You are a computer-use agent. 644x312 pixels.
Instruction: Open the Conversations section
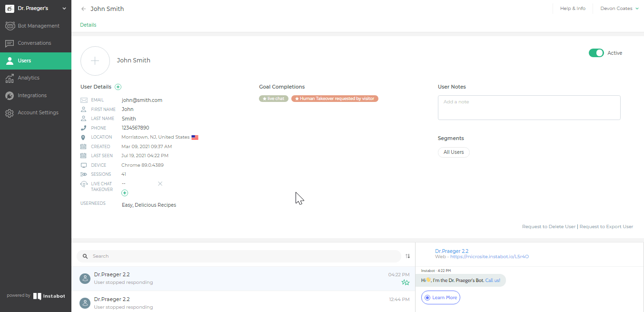point(36,43)
